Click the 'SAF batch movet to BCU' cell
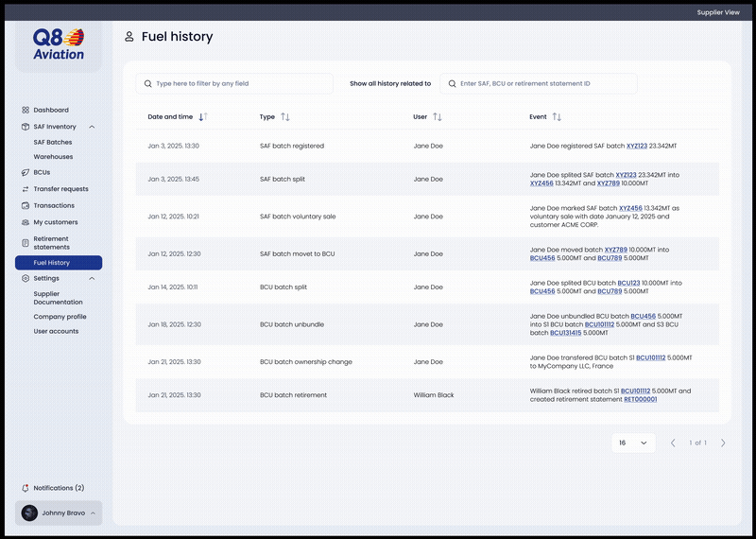The height and width of the screenshot is (539, 756). (x=297, y=253)
